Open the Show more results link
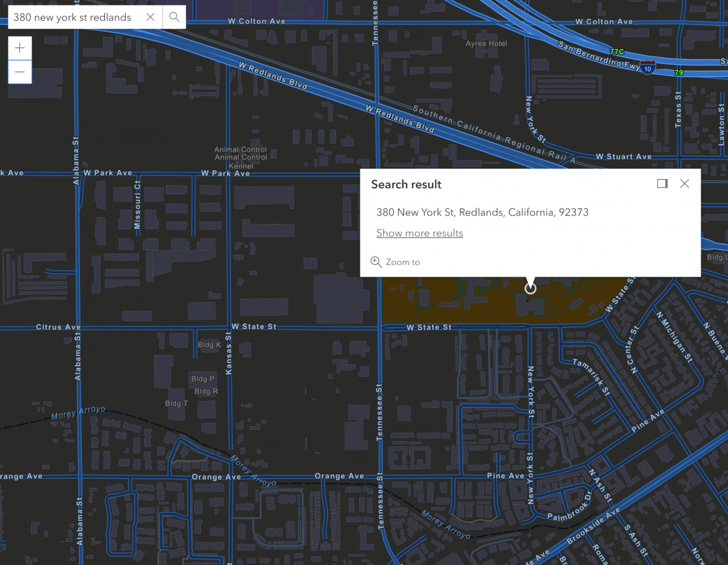Image resolution: width=728 pixels, height=565 pixels. coord(419,233)
